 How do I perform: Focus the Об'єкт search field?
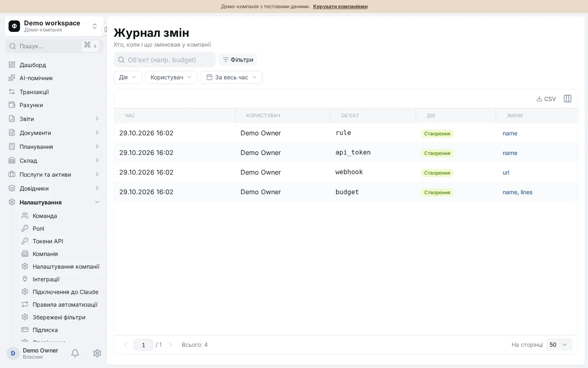coord(165,60)
